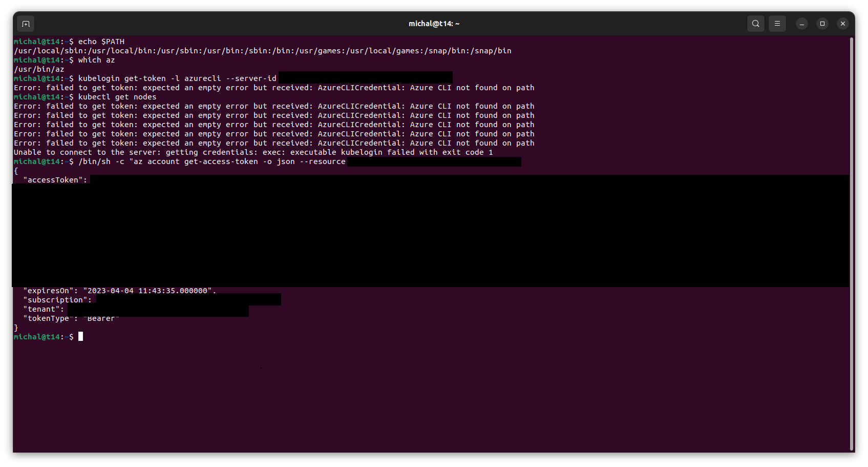Open a new terminal tab
The width and height of the screenshot is (868, 467).
pos(25,24)
